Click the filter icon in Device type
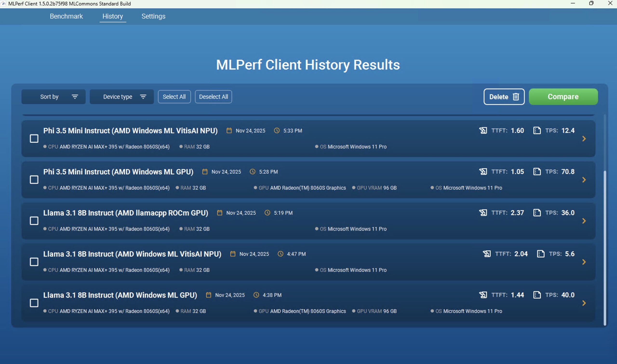This screenshot has width=617, height=364. click(143, 97)
